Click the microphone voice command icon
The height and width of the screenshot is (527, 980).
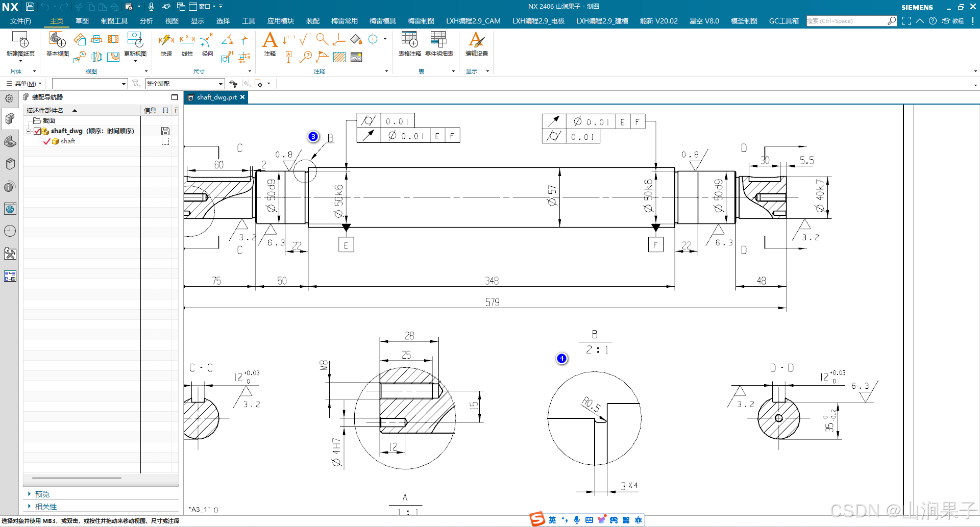(x=151, y=7)
